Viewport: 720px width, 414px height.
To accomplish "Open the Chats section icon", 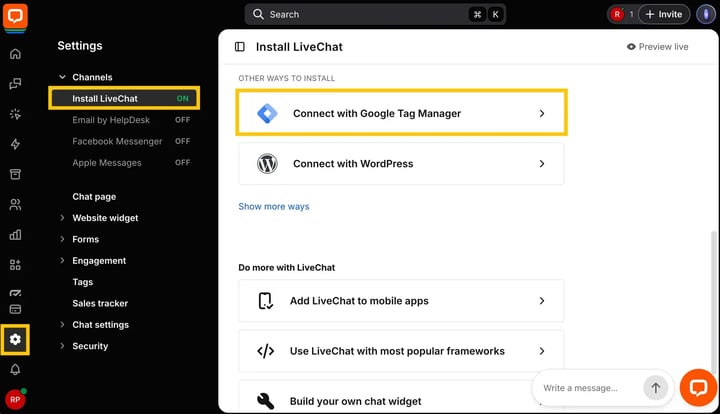I will [15, 84].
